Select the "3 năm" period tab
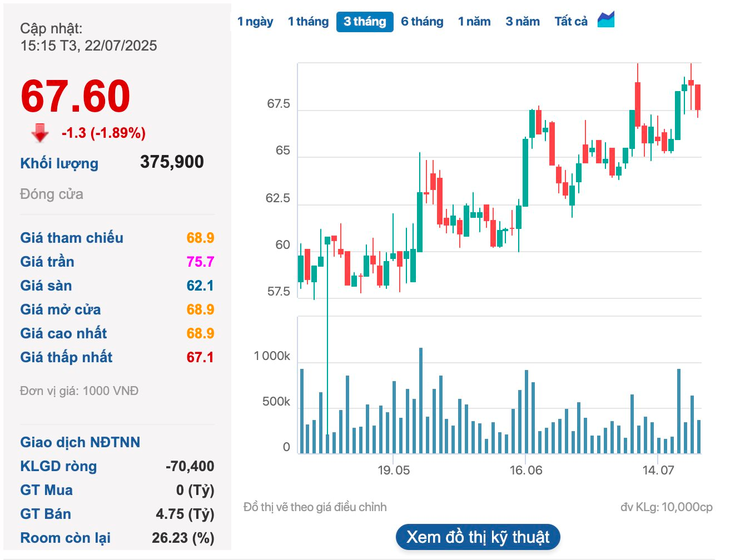This screenshot has width=745, height=560. (522, 21)
